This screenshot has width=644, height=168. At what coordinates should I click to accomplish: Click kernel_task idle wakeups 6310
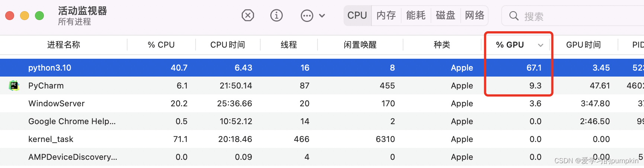pos(385,139)
